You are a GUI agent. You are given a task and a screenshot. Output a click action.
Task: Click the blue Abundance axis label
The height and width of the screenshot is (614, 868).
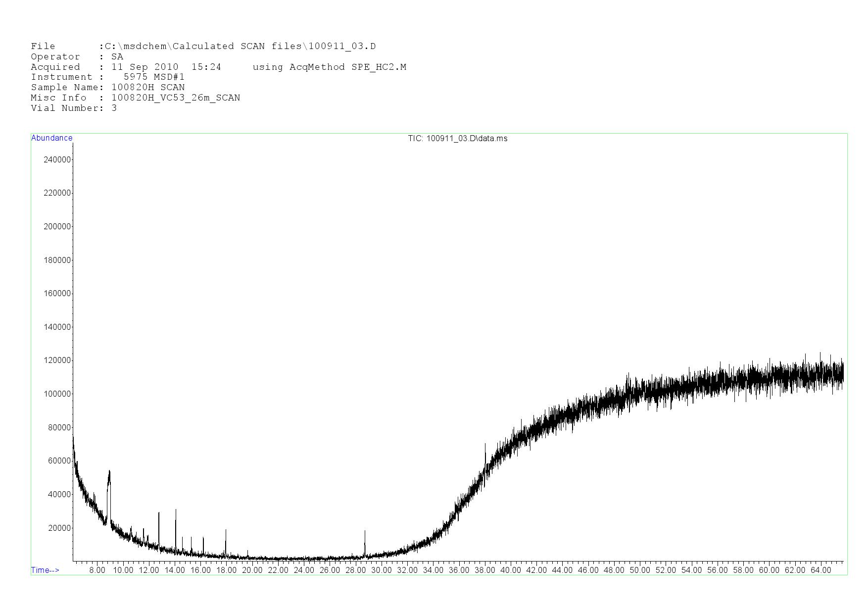(51, 138)
